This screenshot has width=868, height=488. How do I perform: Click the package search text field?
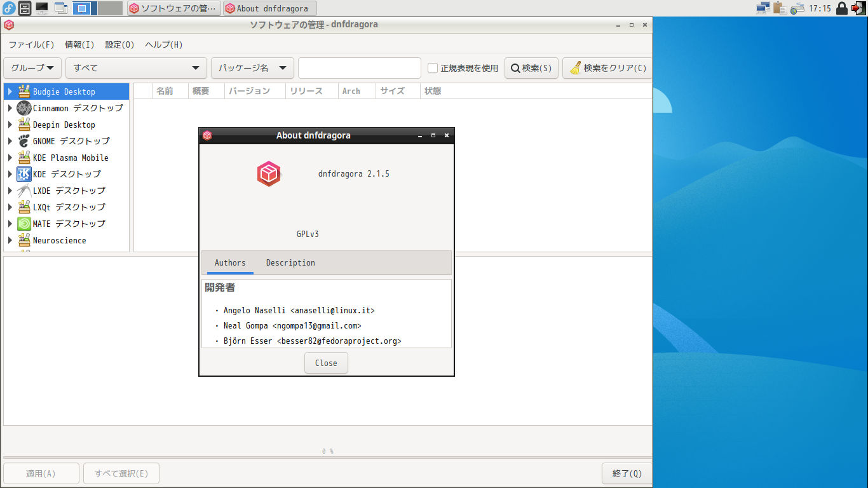[x=360, y=68]
